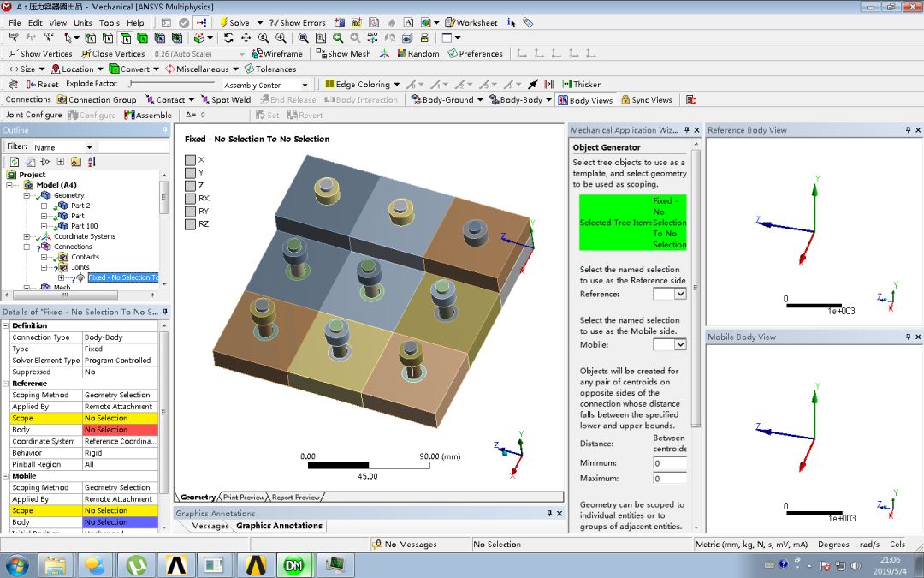The height and width of the screenshot is (578, 924).
Task: Click the Assemble joint icon
Action: (x=147, y=115)
